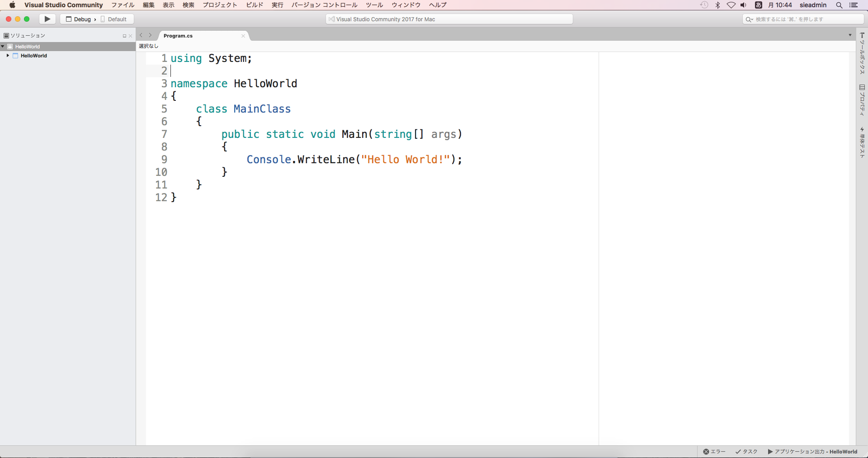
Task: Click the 選択なし breadcrumb in editor
Action: (149, 46)
